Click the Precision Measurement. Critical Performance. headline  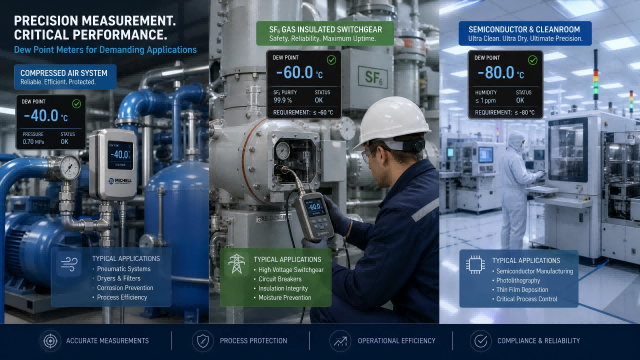coord(95,28)
